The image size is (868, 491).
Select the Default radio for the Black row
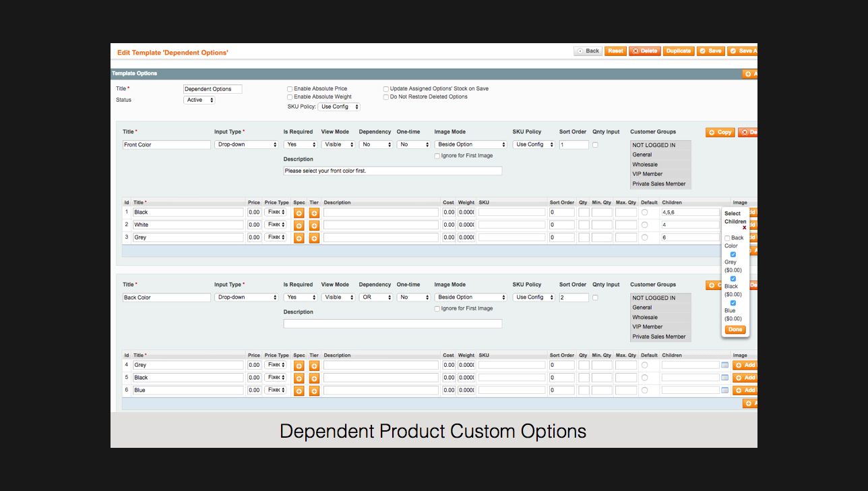point(645,212)
